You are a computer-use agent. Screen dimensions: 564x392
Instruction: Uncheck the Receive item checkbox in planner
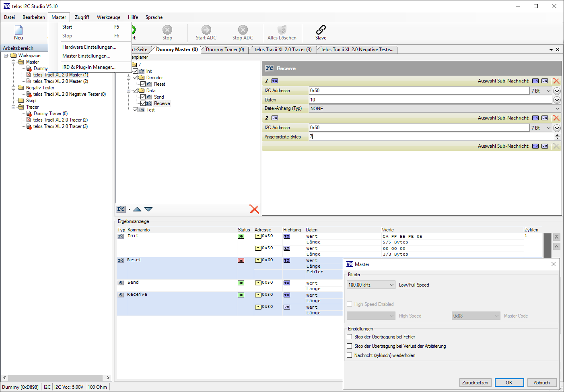point(143,103)
